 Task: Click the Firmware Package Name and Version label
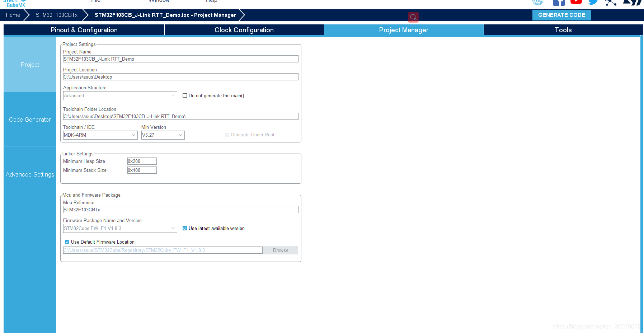click(102, 220)
